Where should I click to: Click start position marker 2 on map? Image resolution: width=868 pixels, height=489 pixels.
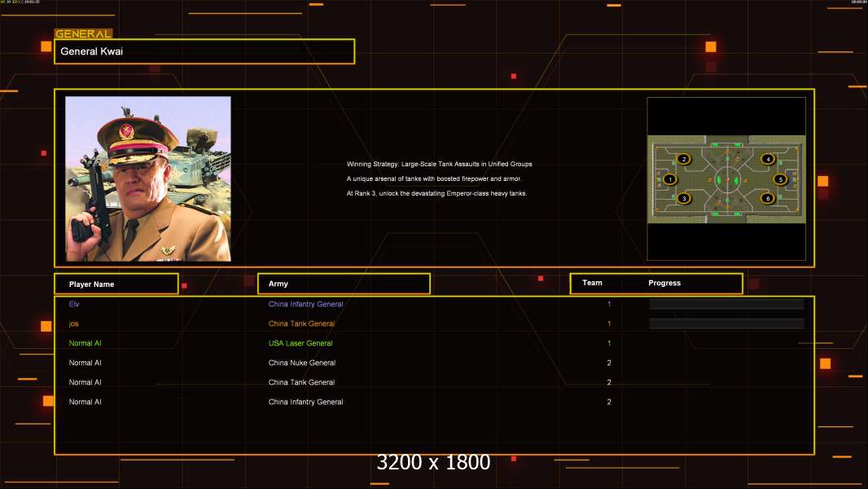tap(684, 159)
